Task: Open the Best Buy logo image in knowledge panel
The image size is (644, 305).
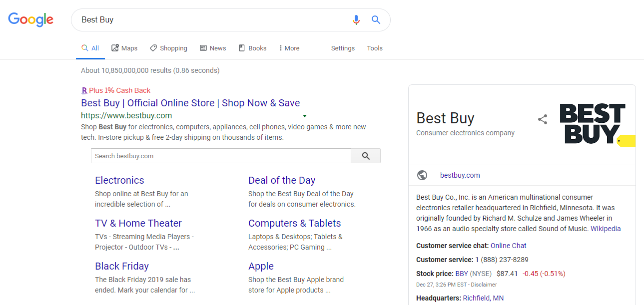Action: [593, 123]
